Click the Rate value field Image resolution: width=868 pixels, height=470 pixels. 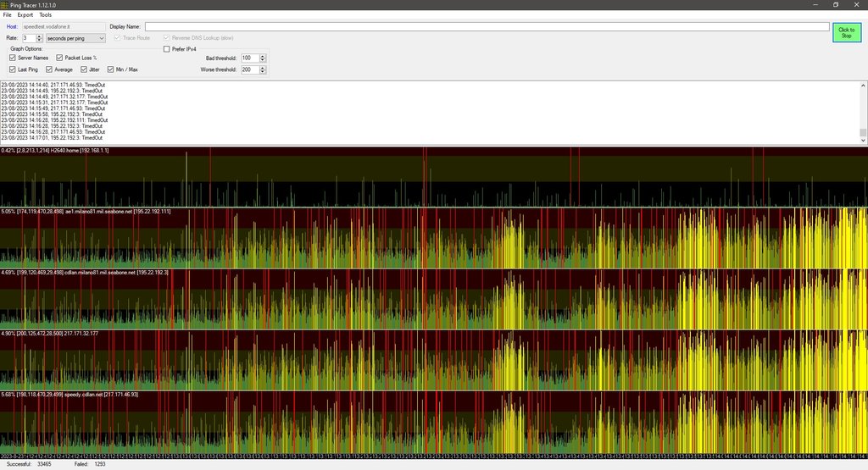coord(29,38)
